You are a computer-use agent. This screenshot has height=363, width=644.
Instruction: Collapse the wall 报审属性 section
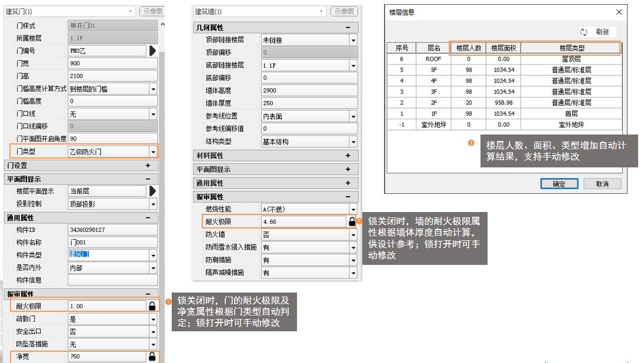[x=348, y=197]
